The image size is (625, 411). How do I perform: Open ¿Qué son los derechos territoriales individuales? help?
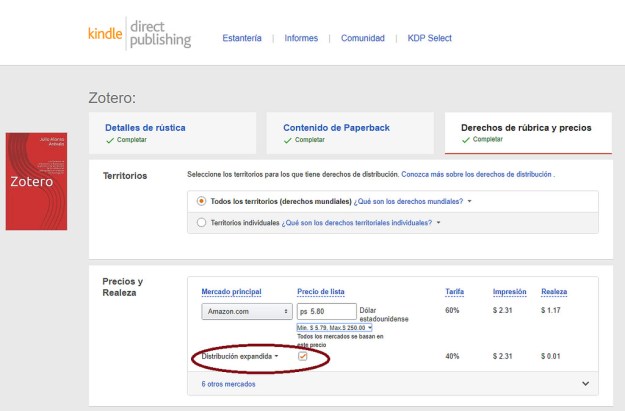coord(357,223)
